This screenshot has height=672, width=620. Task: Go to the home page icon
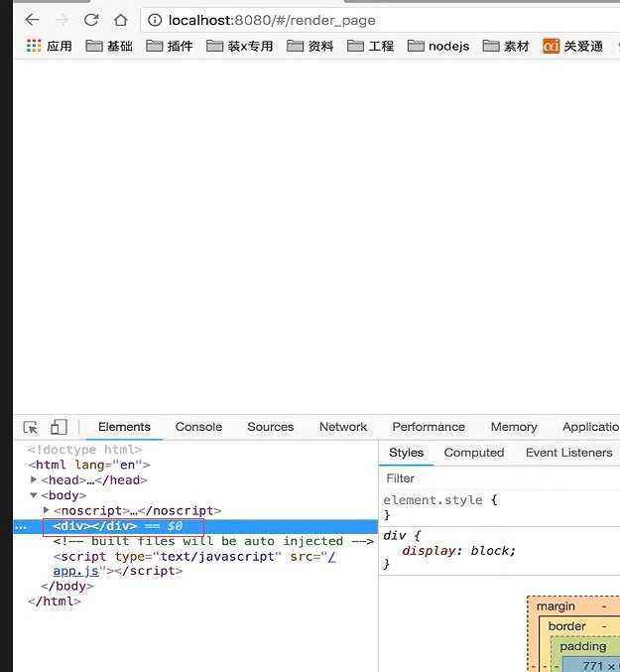click(121, 20)
